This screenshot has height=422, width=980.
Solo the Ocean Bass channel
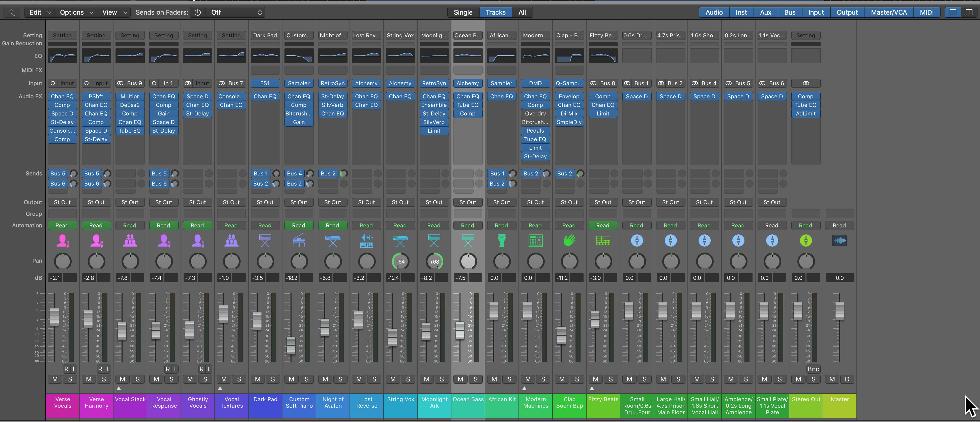click(476, 379)
